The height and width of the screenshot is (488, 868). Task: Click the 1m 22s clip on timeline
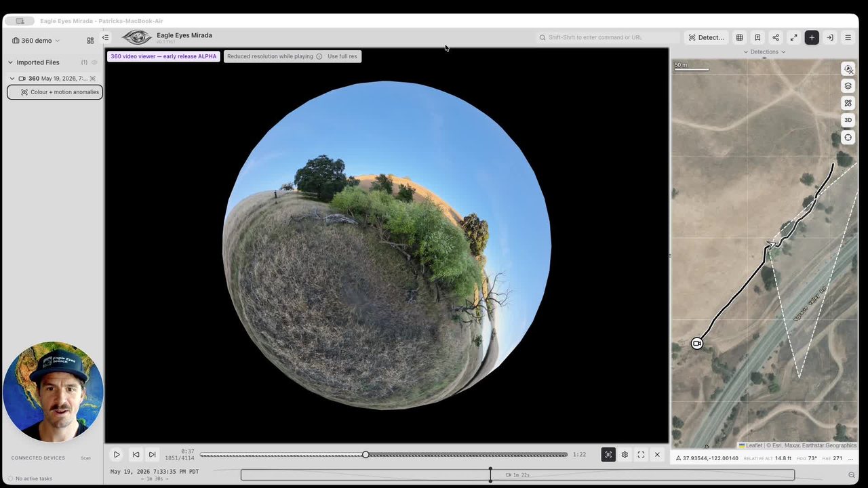tap(517, 475)
